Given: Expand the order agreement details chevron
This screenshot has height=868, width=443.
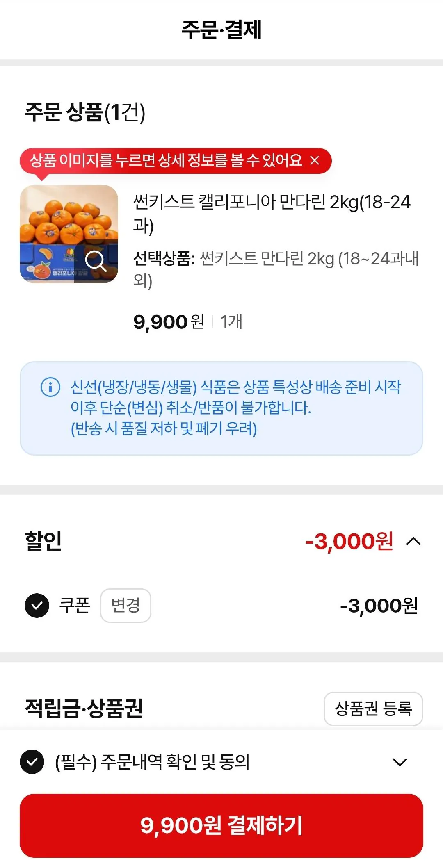Looking at the screenshot, I should 400,762.
